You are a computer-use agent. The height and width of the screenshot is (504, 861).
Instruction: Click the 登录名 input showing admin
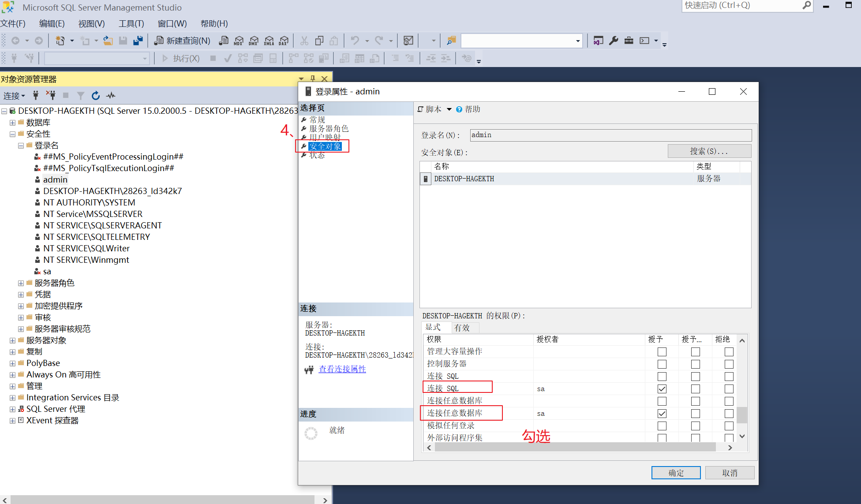coord(610,135)
